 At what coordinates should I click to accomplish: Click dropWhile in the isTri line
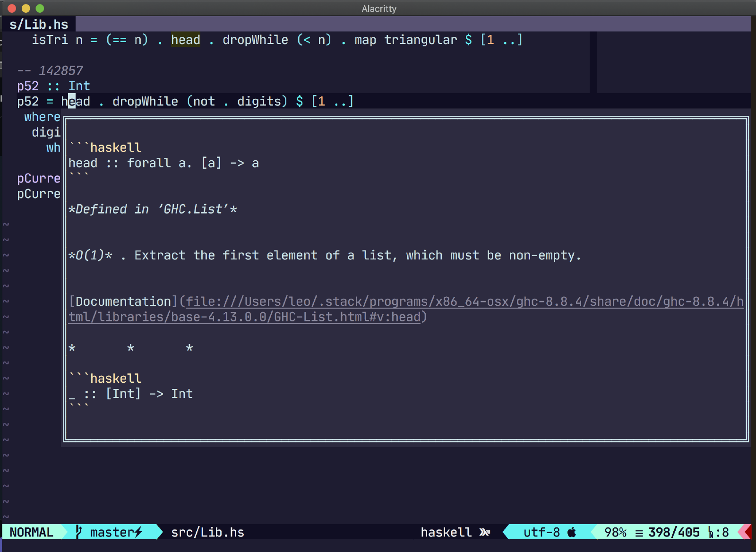pyautogui.click(x=255, y=40)
